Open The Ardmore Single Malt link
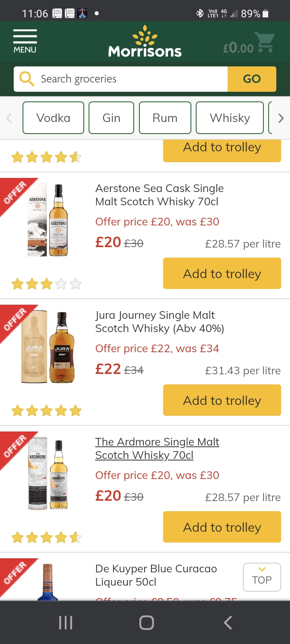The height and width of the screenshot is (644, 290). [x=157, y=448]
